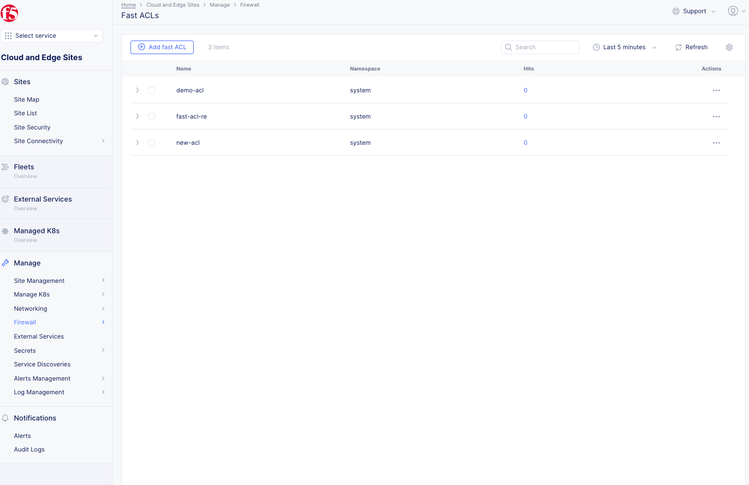Open actions menu for new-acl row
This screenshot has height=485, width=749.
[x=716, y=143]
